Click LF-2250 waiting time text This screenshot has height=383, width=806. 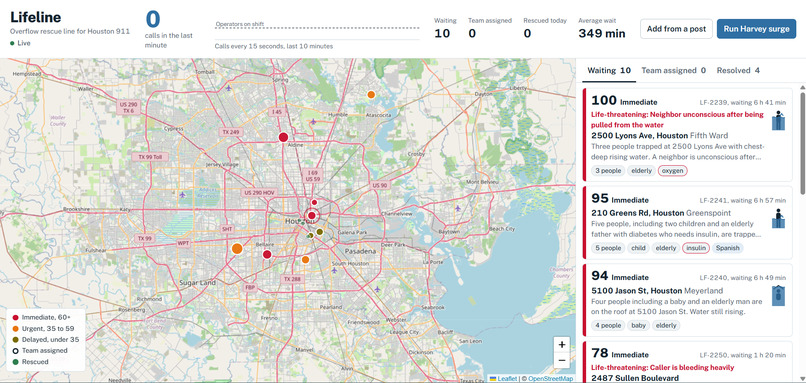click(742, 355)
